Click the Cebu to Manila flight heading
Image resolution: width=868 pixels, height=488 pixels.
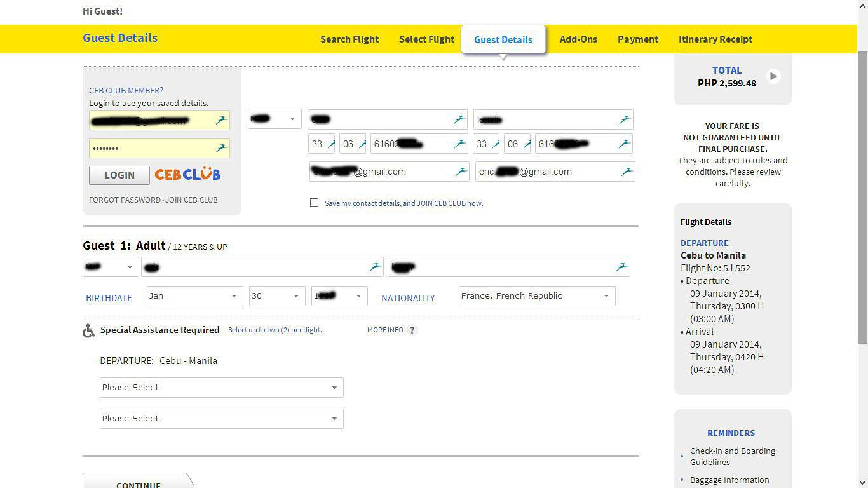tap(713, 255)
